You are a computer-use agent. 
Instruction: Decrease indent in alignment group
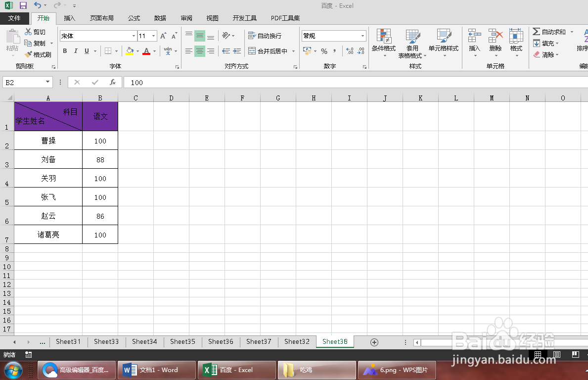pyautogui.click(x=226, y=50)
